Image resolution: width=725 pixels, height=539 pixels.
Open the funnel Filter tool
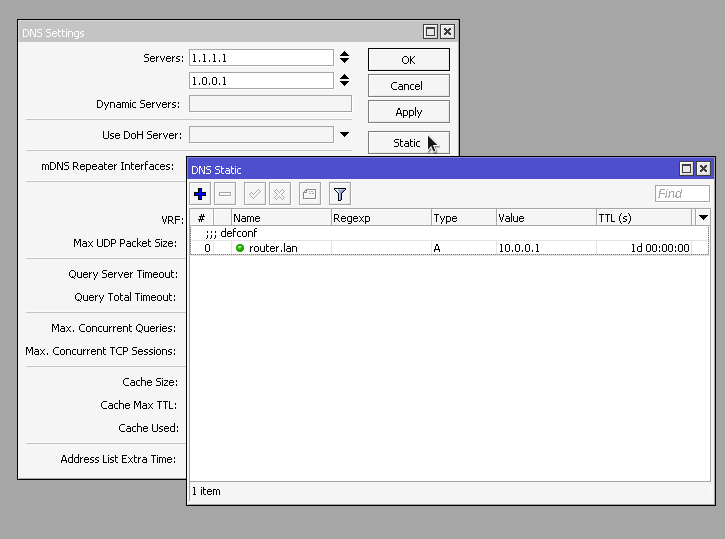[x=339, y=194]
